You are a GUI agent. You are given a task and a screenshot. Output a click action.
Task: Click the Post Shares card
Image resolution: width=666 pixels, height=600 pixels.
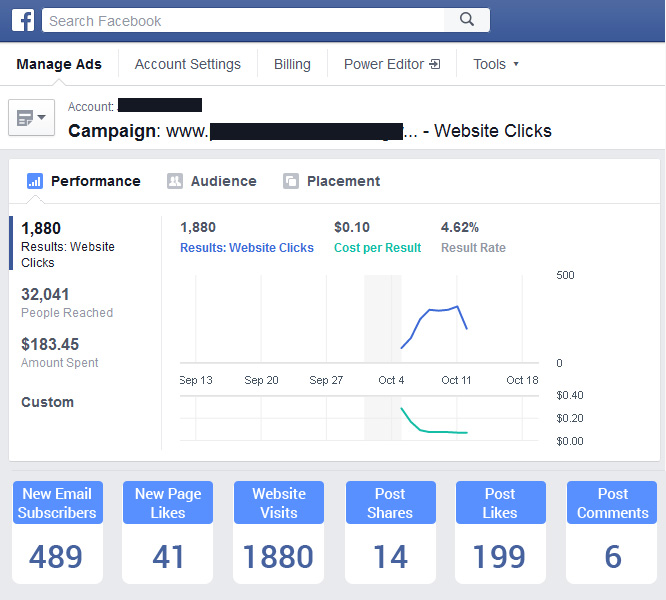click(x=390, y=532)
